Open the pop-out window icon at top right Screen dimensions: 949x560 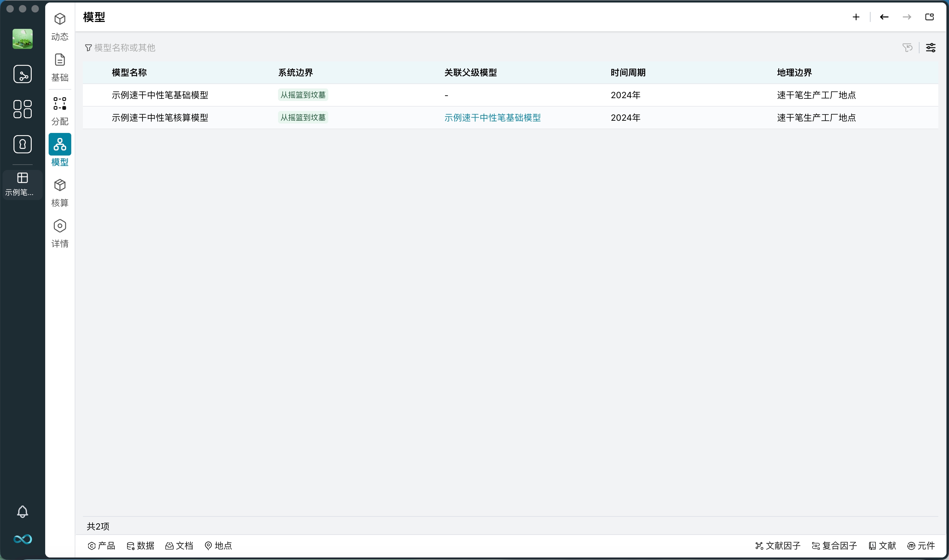(929, 17)
